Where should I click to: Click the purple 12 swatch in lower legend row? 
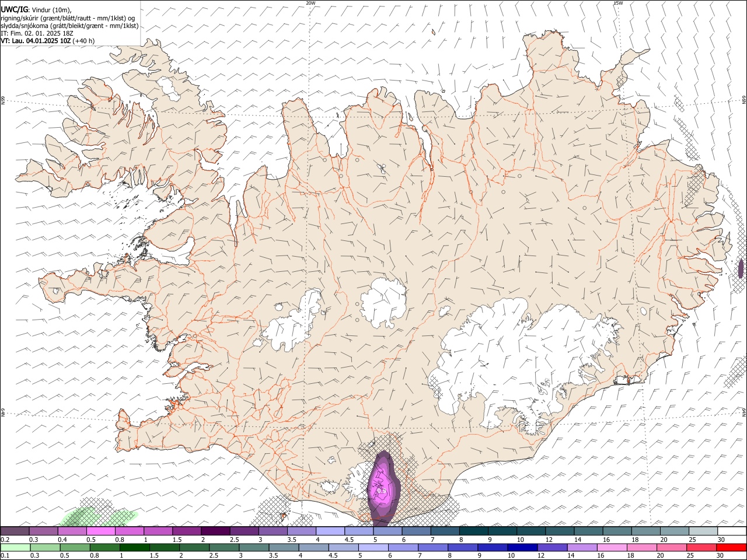(x=551, y=547)
